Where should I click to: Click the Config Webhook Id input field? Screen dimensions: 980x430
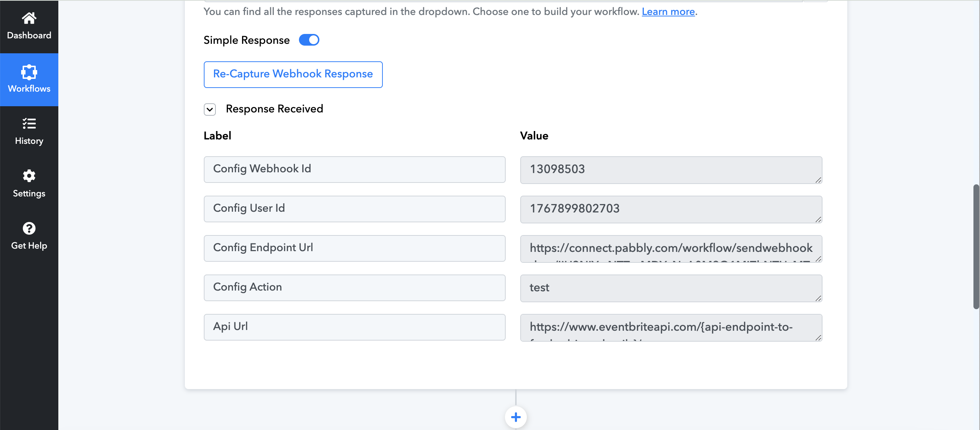[x=354, y=169]
